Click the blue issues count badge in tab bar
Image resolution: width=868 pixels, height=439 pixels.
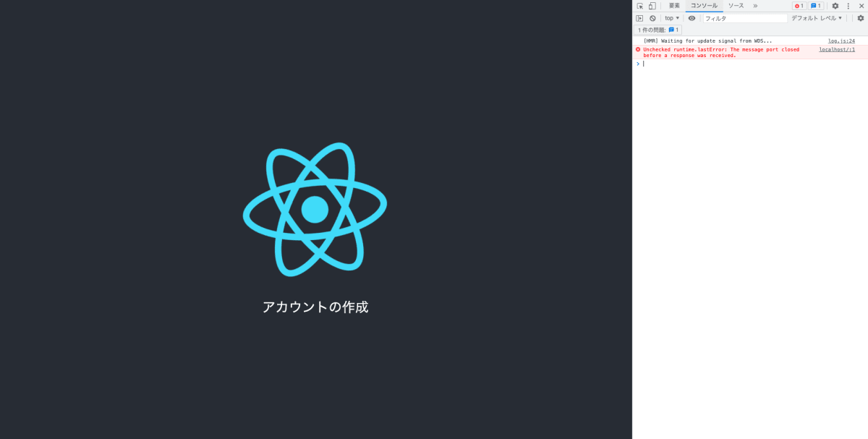pos(816,6)
